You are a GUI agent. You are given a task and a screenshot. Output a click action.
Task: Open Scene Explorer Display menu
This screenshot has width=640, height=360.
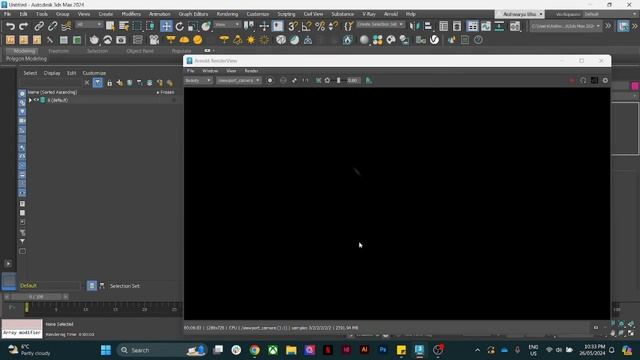tap(52, 73)
